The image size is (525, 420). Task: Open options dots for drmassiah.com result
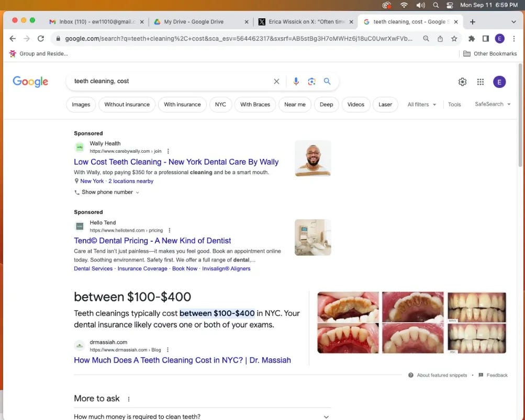tap(167, 350)
